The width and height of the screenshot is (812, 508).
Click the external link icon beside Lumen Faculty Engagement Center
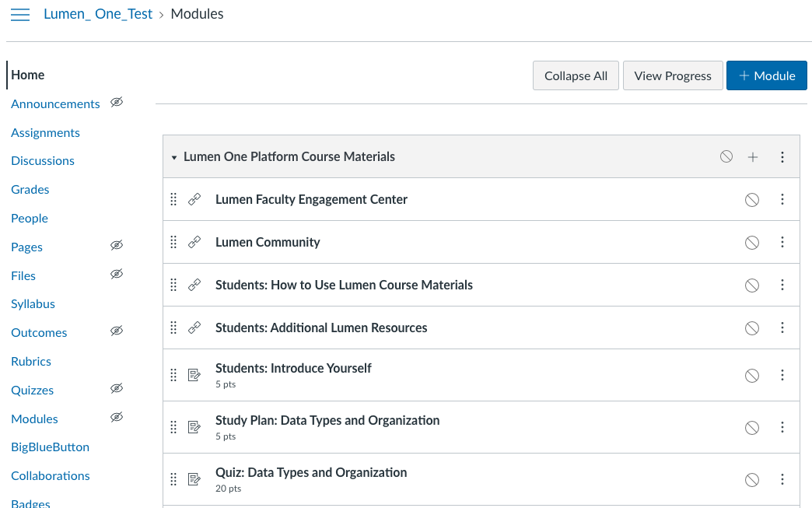194,198
